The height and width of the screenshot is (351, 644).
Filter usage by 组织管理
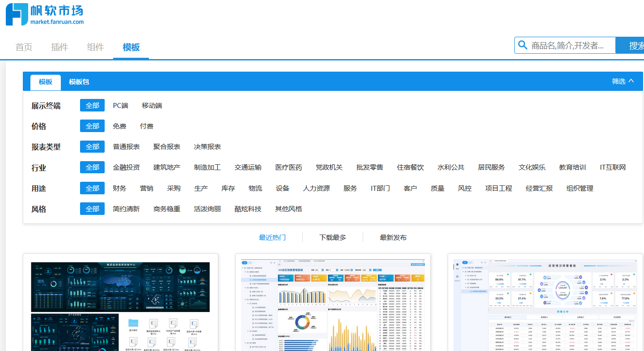(580, 188)
